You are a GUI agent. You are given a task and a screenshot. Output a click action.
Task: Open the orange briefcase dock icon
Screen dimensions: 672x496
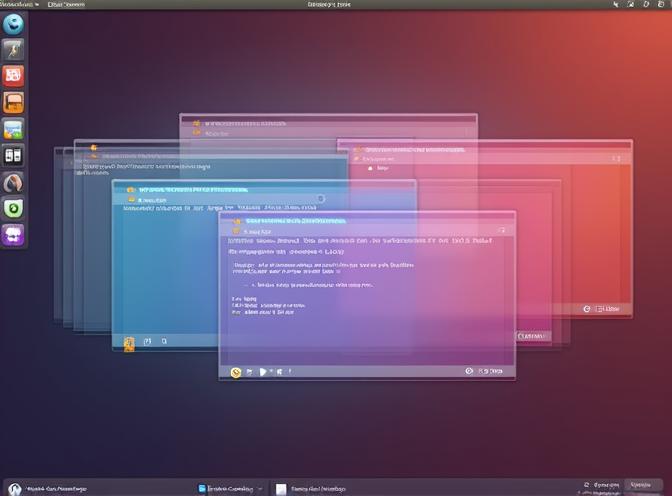(x=15, y=102)
